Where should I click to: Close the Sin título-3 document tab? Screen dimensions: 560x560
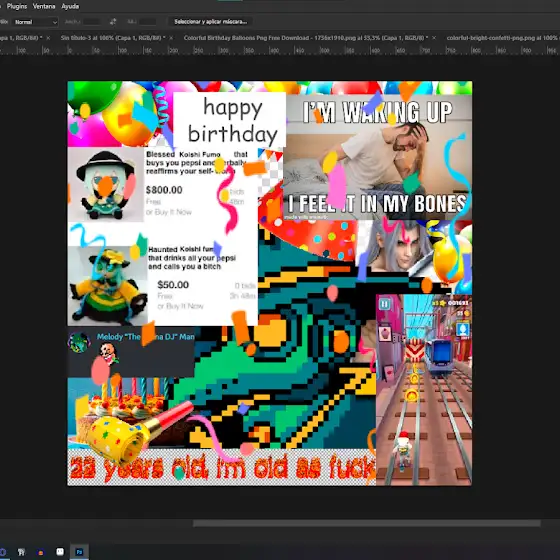click(x=171, y=38)
